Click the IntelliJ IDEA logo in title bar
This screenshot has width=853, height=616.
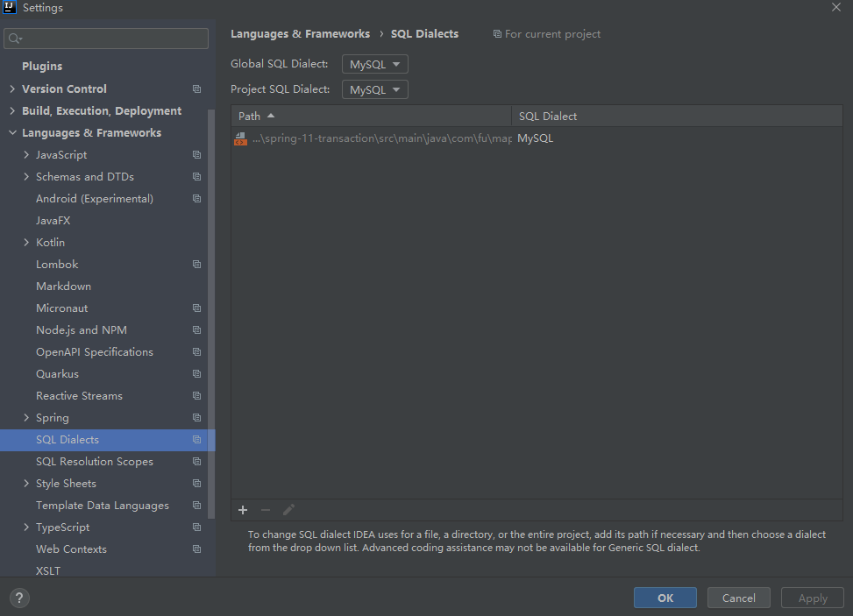[10, 7]
